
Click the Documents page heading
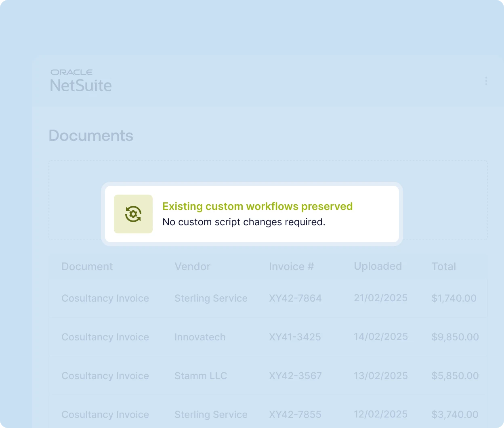point(91,136)
